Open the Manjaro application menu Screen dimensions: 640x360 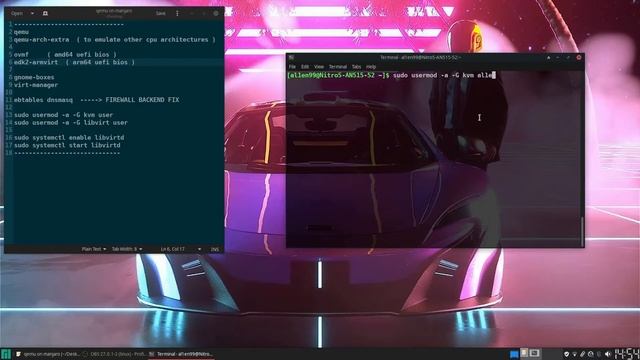6,354
